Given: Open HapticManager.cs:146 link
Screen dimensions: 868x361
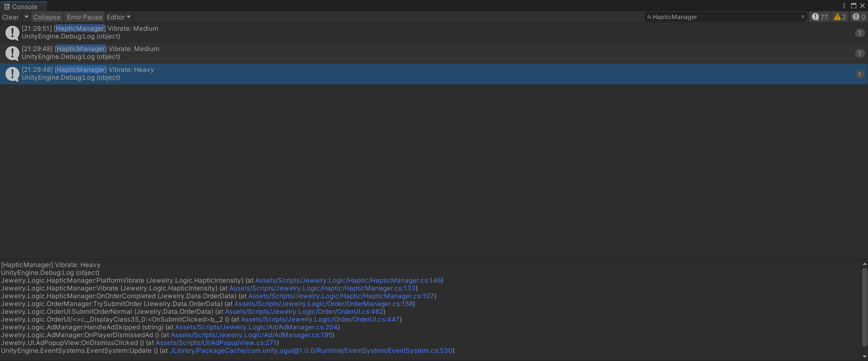Looking at the screenshot, I should click(x=348, y=280).
